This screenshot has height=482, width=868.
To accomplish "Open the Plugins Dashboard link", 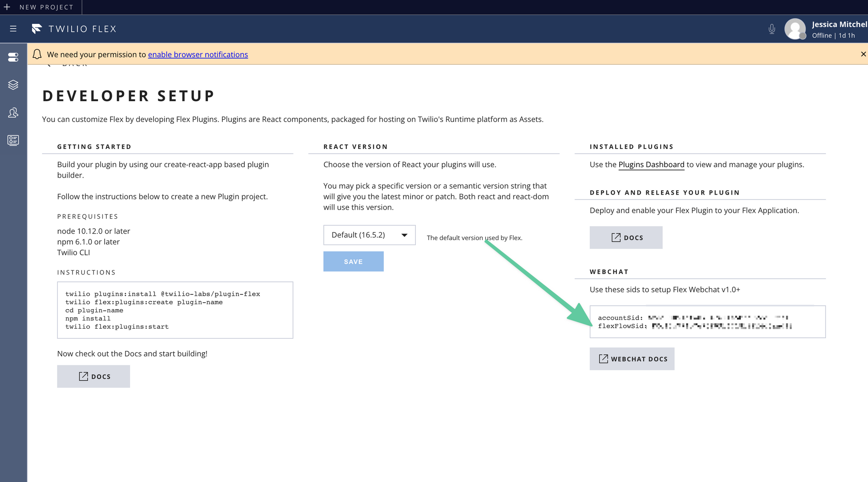I will [651, 165].
